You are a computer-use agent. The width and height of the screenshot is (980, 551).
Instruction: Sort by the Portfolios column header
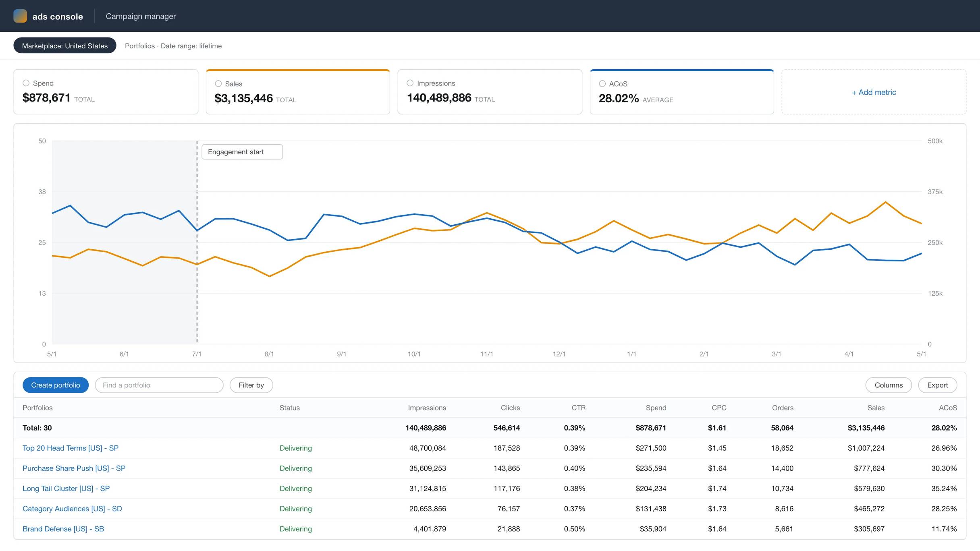coord(37,408)
